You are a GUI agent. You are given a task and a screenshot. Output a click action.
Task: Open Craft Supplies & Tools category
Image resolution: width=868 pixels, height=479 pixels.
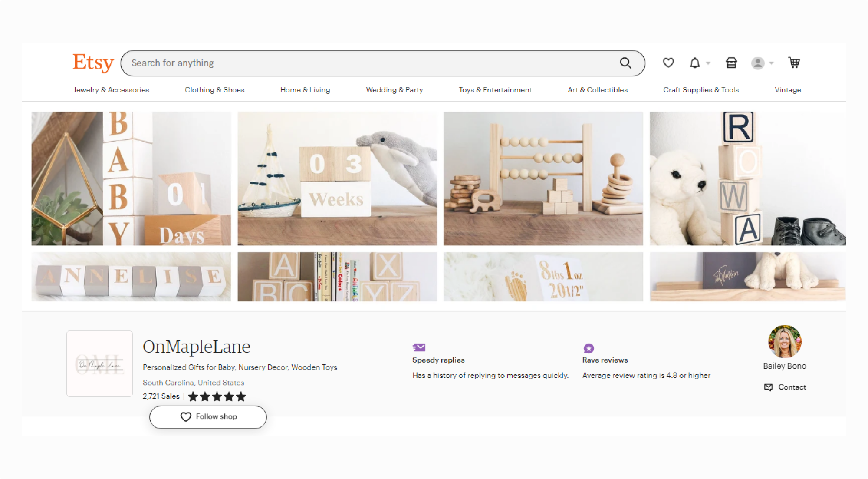[x=701, y=90]
